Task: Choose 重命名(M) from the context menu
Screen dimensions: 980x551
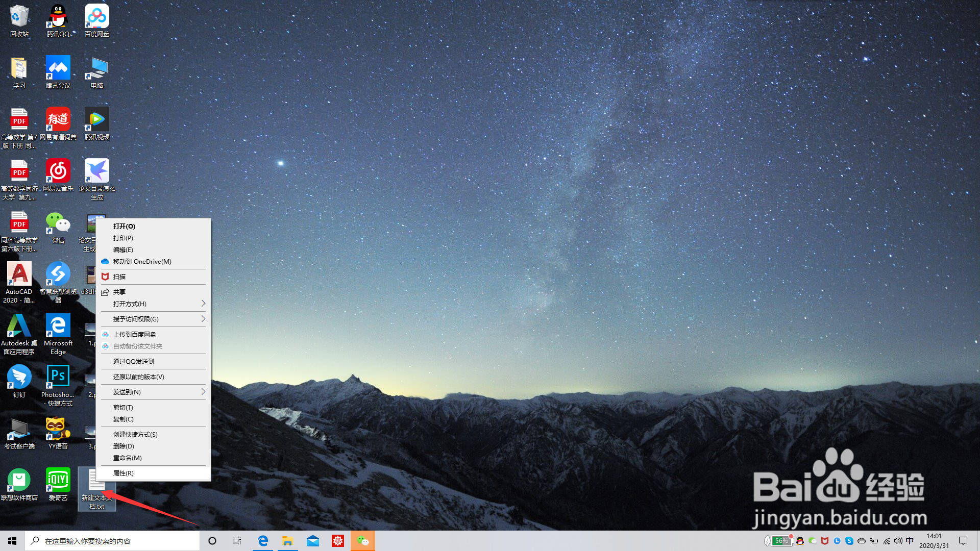Action: coord(128,458)
